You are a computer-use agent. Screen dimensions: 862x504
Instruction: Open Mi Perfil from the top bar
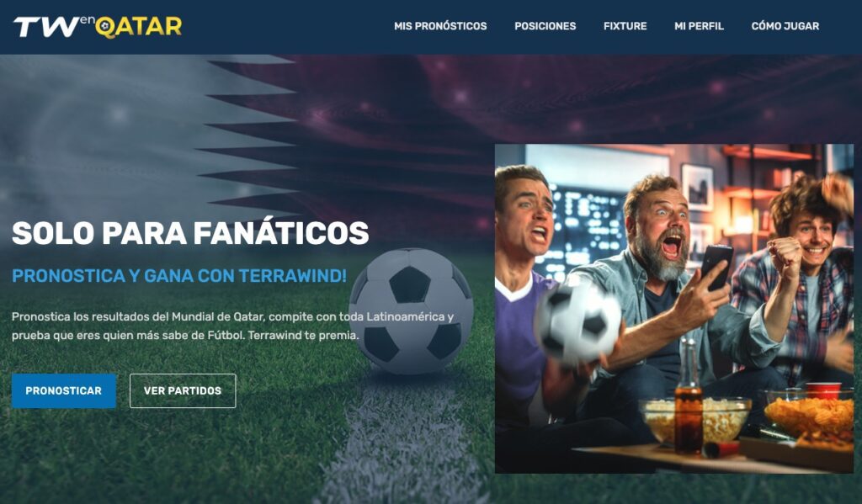tap(699, 26)
